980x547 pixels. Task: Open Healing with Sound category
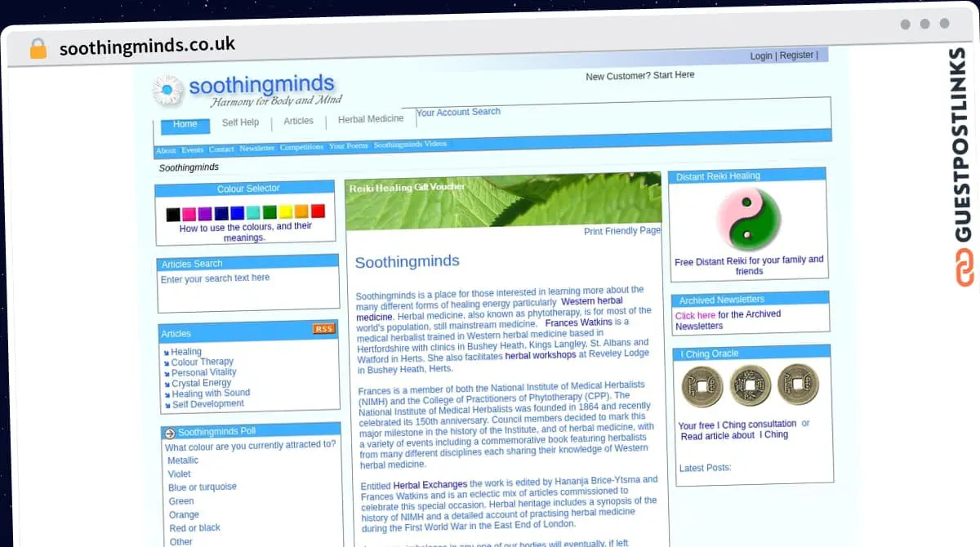[x=212, y=394]
